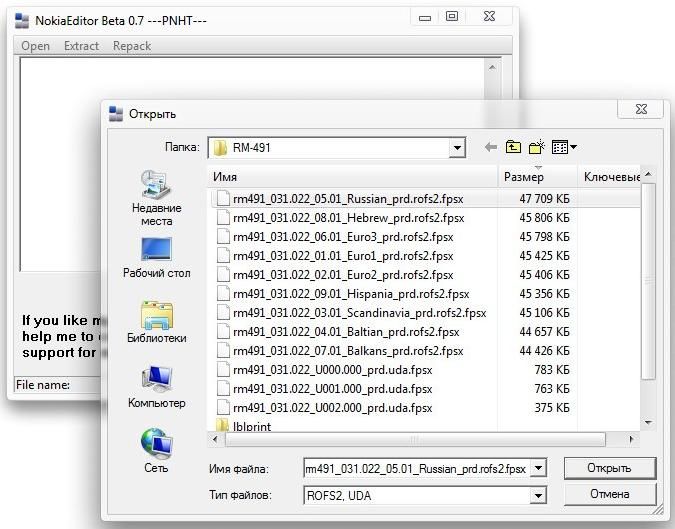The width and height of the screenshot is (675, 529).
Task: Open the View Menu grid icon
Action: [x=564, y=147]
